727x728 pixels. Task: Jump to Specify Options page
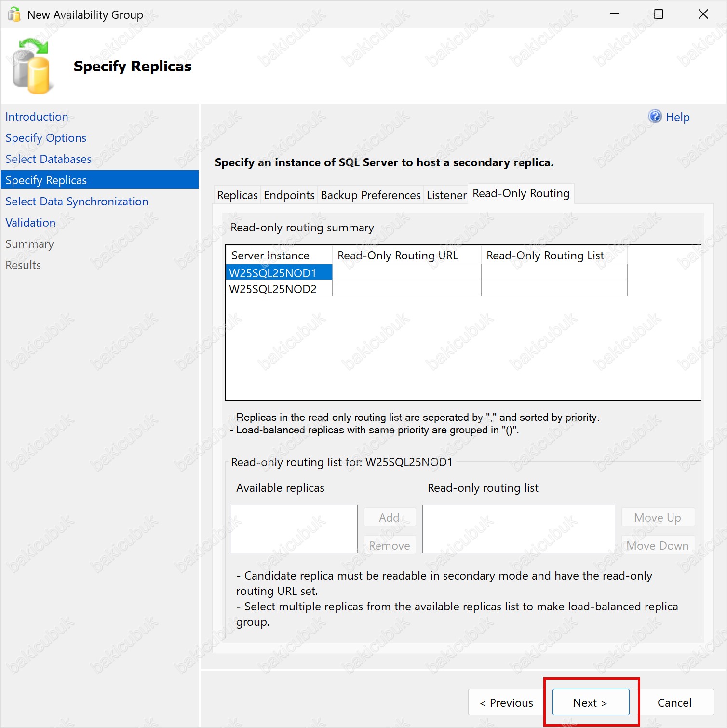pyautogui.click(x=46, y=138)
